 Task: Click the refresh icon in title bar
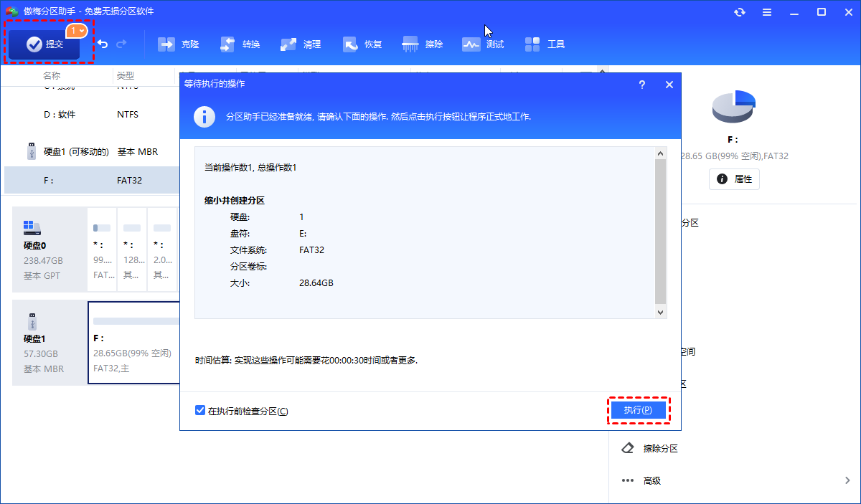click(740, 12)
